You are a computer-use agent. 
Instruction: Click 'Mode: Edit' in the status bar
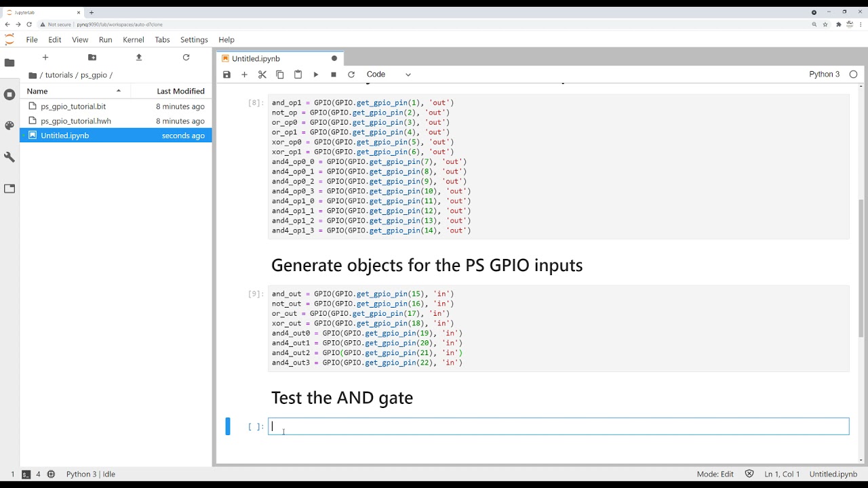(715, 474)
